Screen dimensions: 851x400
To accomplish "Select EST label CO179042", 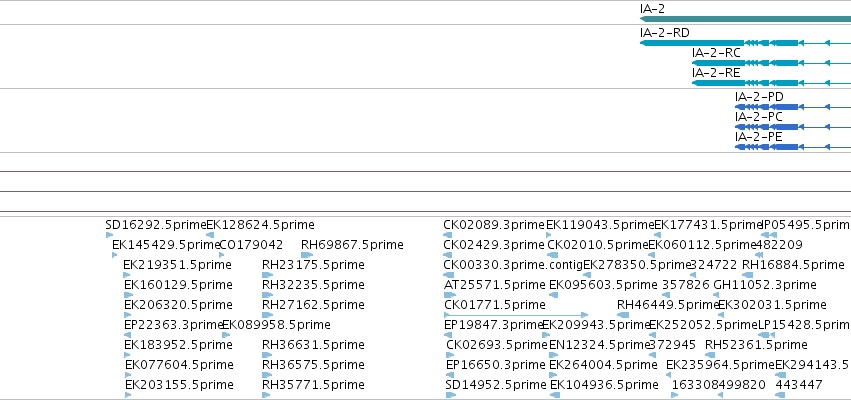I will click(251, 245).
